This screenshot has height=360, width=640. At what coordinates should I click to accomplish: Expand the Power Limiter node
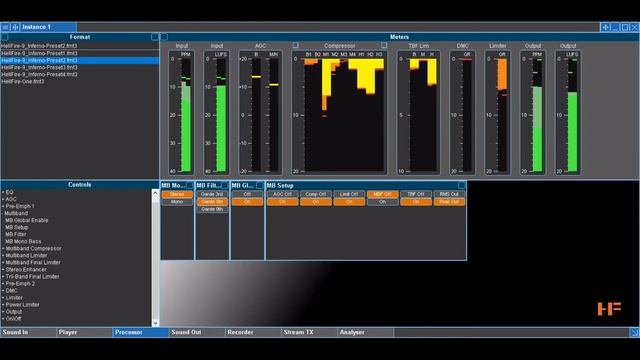(x=3, y=304)
